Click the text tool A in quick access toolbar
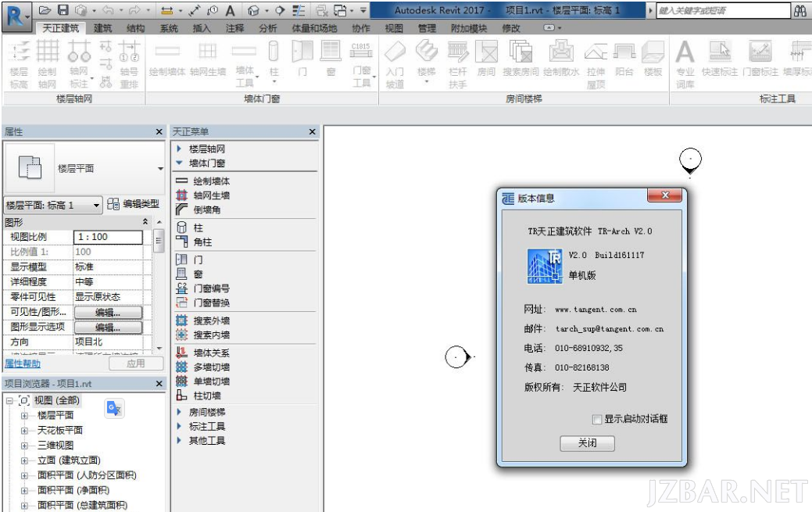812x512 pixels. [x=230, y=10]
